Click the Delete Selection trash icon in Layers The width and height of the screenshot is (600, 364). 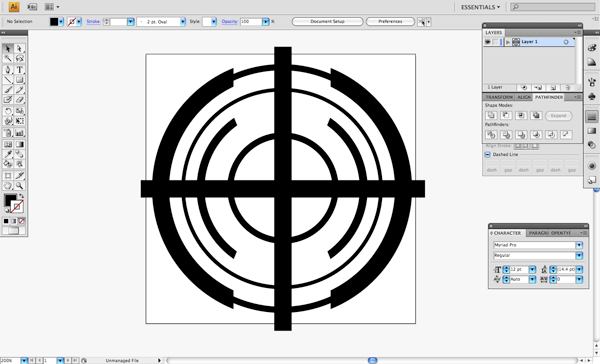click(568, 88)
